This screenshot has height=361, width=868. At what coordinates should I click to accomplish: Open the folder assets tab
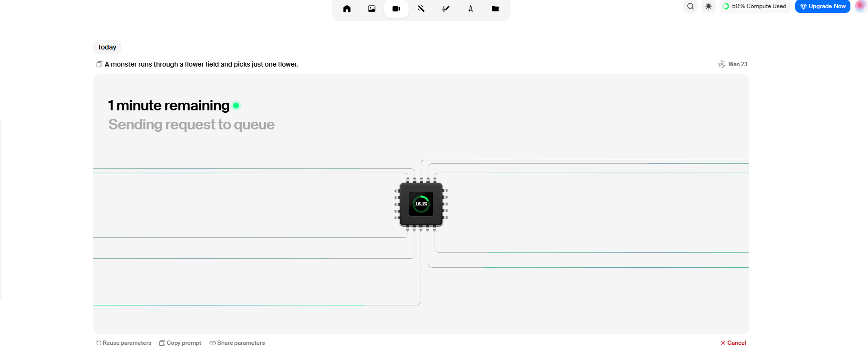[495, 9]
